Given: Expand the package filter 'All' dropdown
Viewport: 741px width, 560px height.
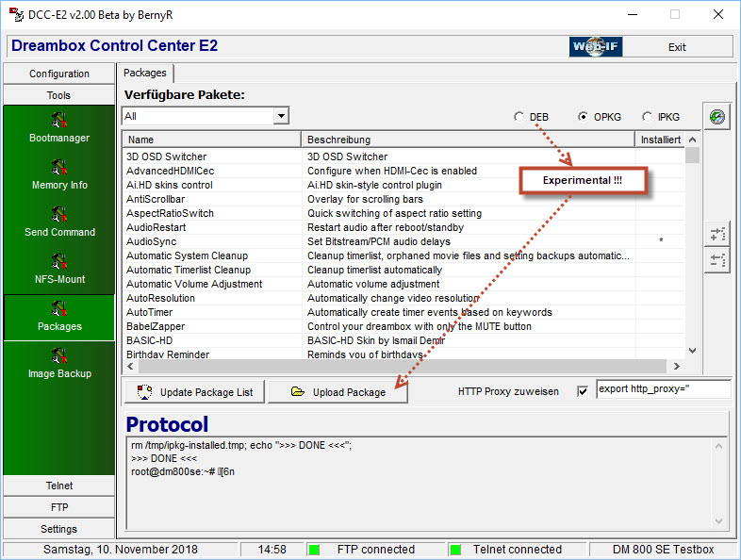Looking at the screenshot, I should click(281, 116).
